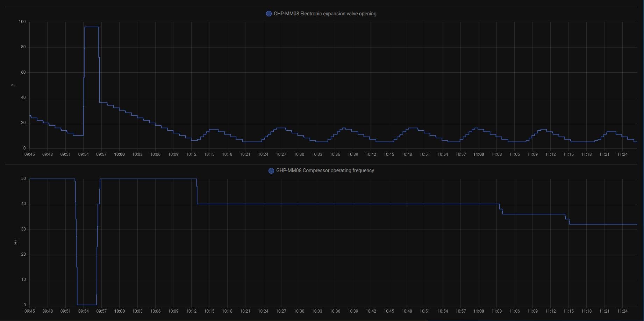Click the 100 label on the valve y-axis
This screenshot has width=644, height=321.
point(22,22)
